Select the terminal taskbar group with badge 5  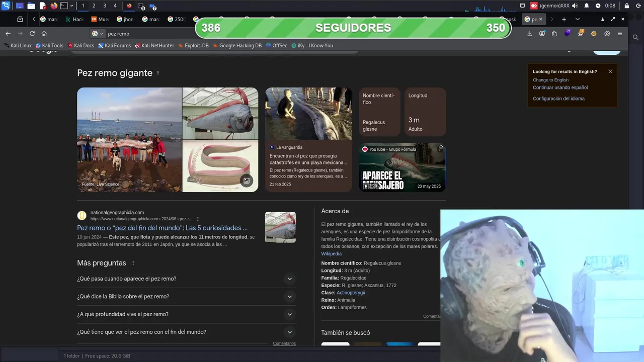pos(141,6)
